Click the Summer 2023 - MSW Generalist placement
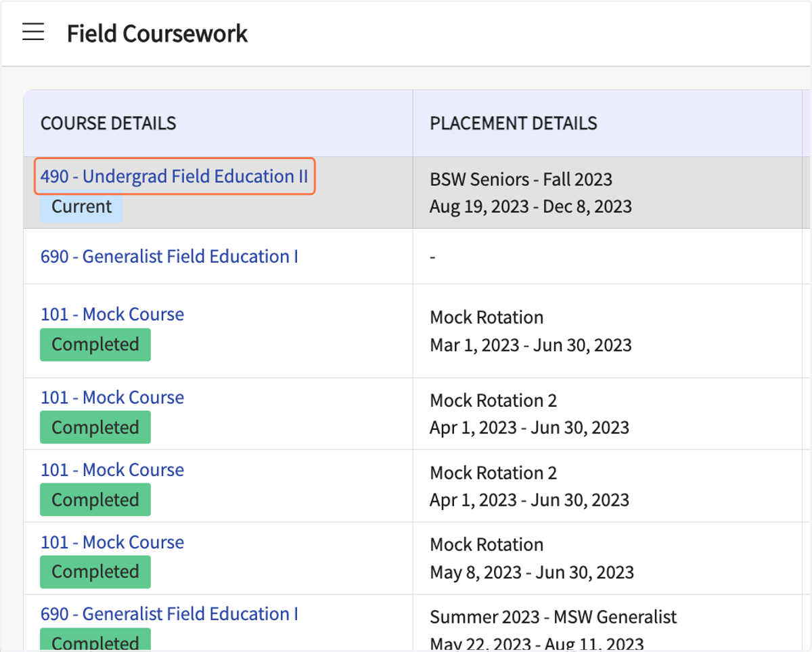The image size is (812, 652). (554, 617)
